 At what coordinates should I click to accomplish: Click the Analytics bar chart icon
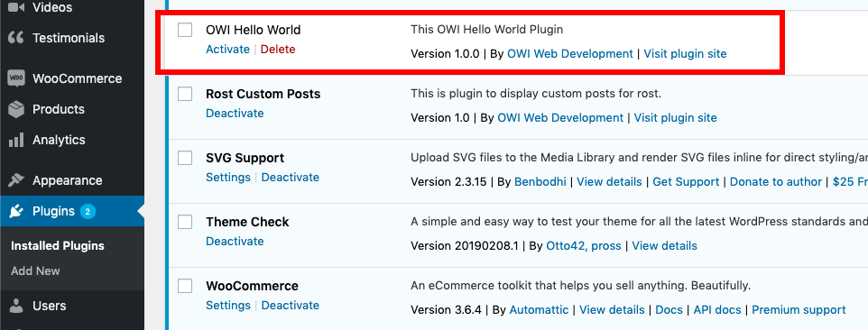coord(16,140)
